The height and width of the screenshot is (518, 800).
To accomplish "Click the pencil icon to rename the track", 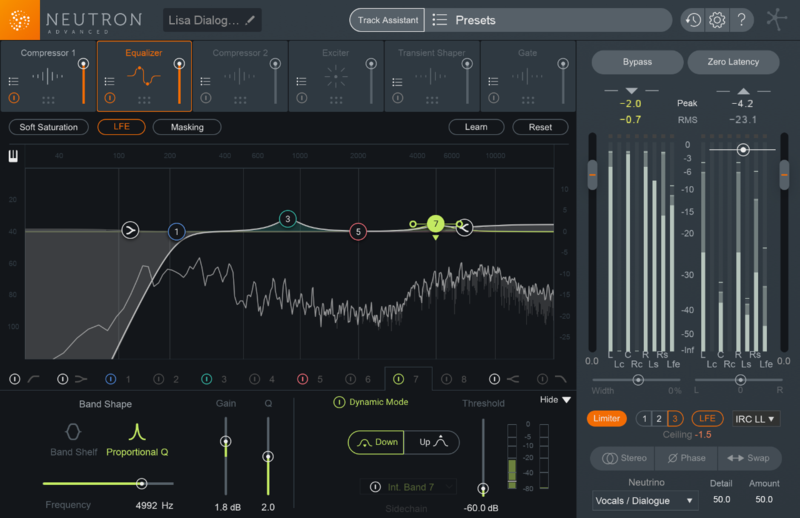I will pos(250,20).
